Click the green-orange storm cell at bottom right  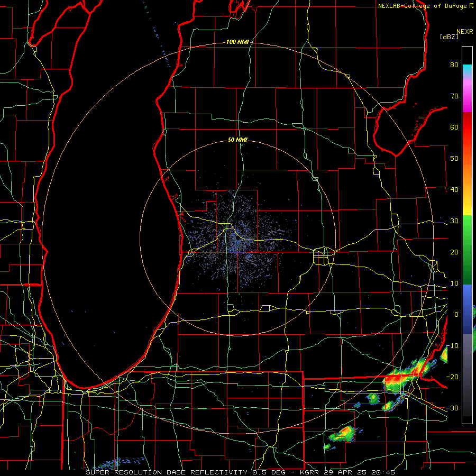343,434
